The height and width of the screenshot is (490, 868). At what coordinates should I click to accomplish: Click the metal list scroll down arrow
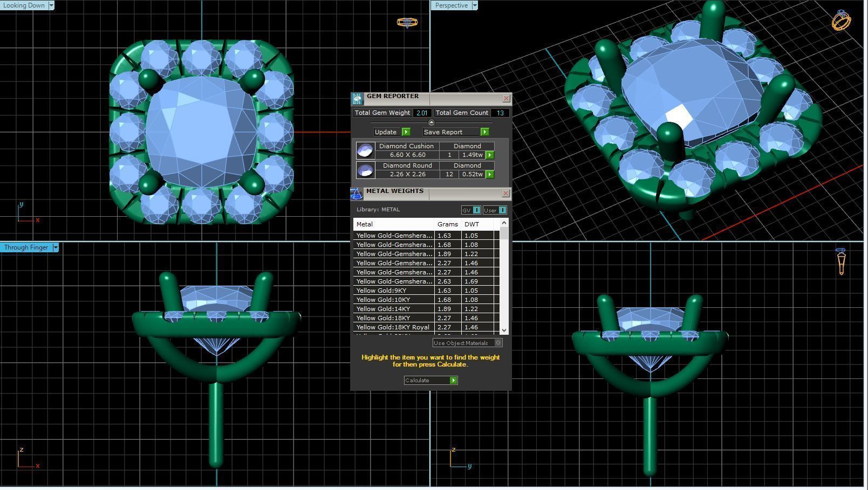click(504, 330)
